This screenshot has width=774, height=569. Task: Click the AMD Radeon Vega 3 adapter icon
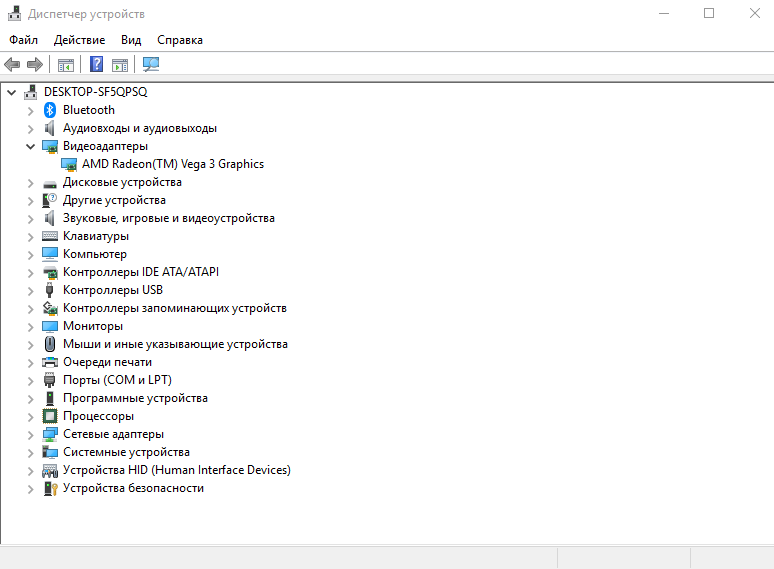point(69,164)
